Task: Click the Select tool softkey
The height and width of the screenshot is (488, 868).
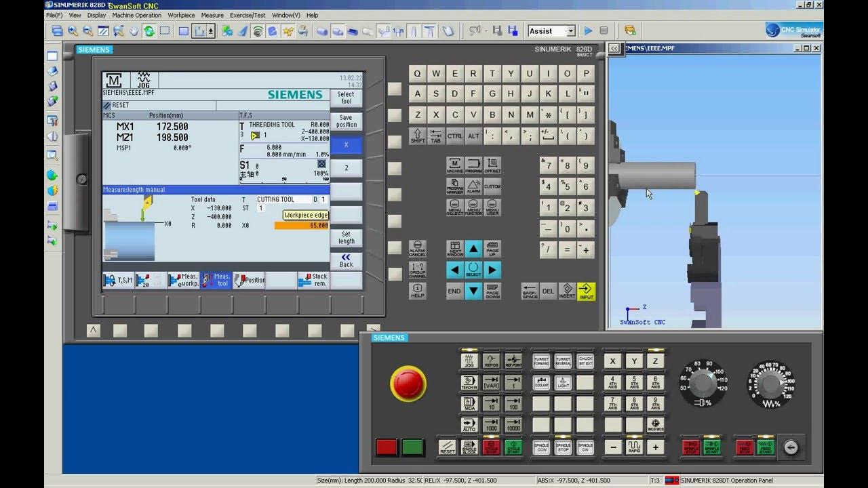Action: [346, 98]
